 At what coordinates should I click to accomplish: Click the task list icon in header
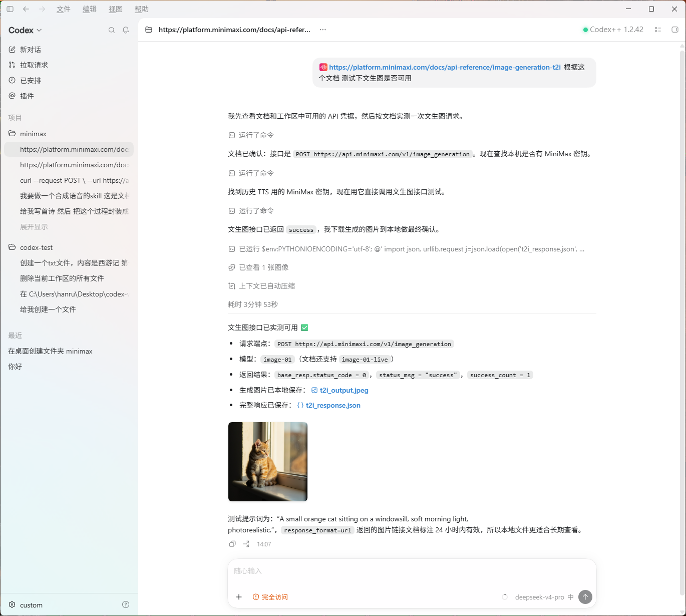[658, 30]
